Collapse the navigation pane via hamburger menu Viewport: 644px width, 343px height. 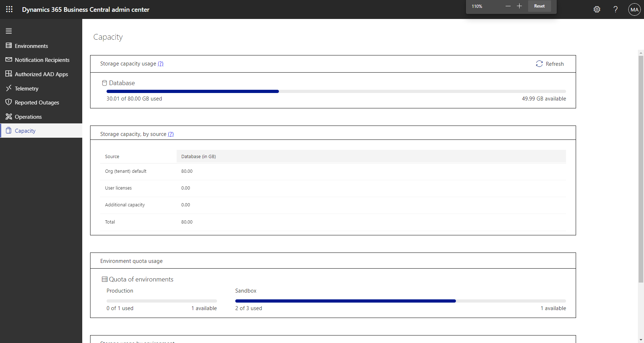(9, 31)
